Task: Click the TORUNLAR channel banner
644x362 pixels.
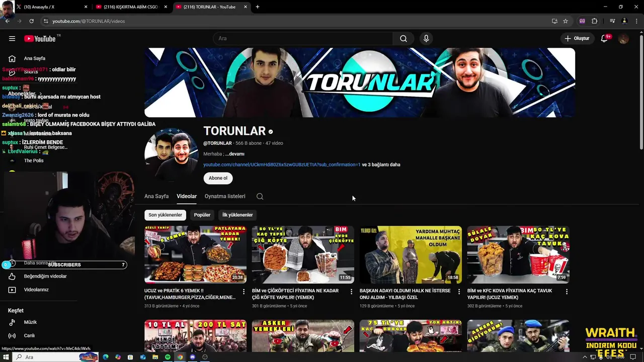Action: tap(360, 82)
